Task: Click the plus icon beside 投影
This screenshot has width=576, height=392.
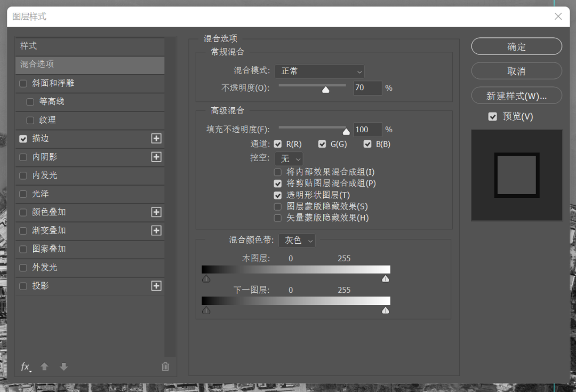Action: point(156,286)
